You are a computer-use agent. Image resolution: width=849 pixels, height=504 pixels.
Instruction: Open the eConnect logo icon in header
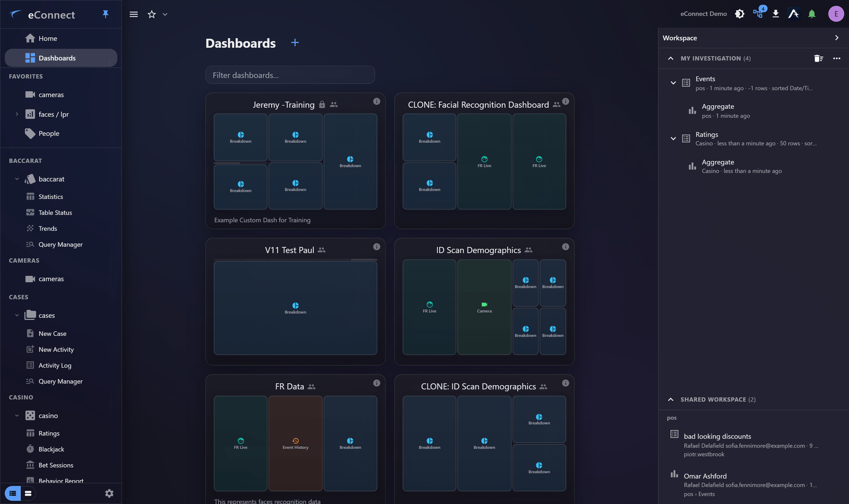tap(793, 14)
